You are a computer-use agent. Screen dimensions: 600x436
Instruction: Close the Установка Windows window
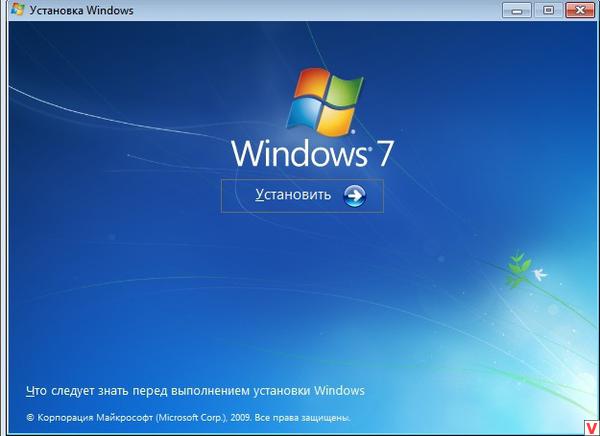(x=580, y=10)
